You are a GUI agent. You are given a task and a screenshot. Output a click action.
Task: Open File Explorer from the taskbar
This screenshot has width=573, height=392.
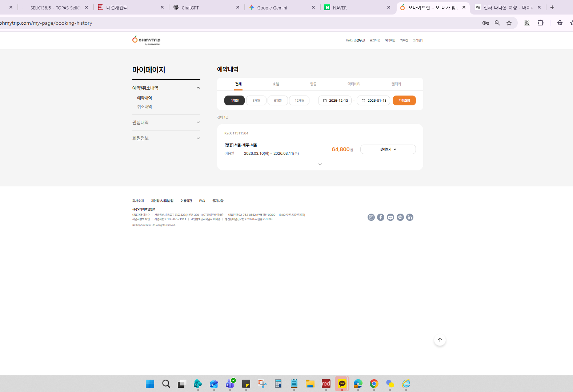(x=310, y=384)
